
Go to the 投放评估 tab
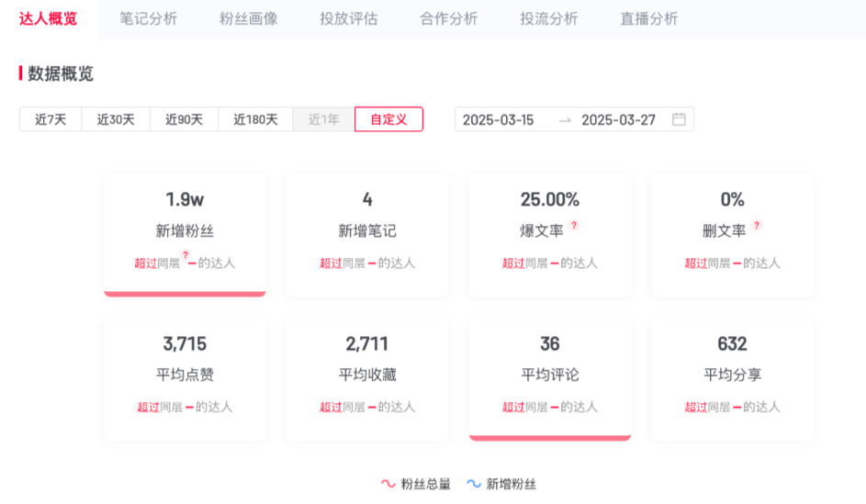348,18
